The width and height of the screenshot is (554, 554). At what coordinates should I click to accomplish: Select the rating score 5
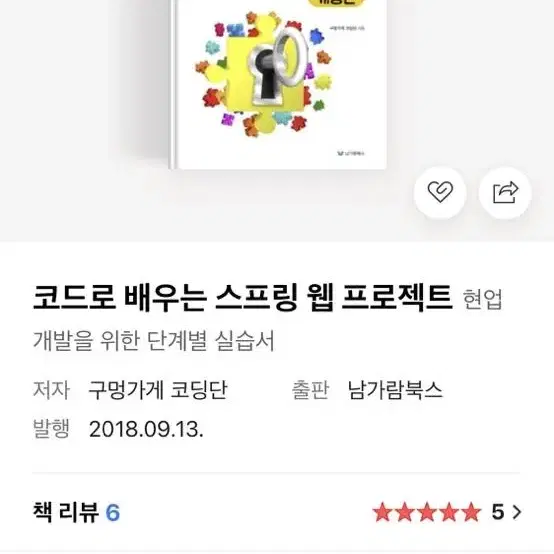(498, 512)
